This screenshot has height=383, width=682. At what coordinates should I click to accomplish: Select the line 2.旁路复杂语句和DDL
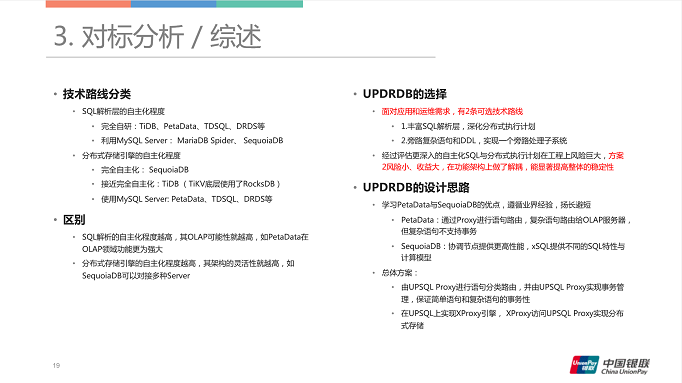tap(484, 141)
